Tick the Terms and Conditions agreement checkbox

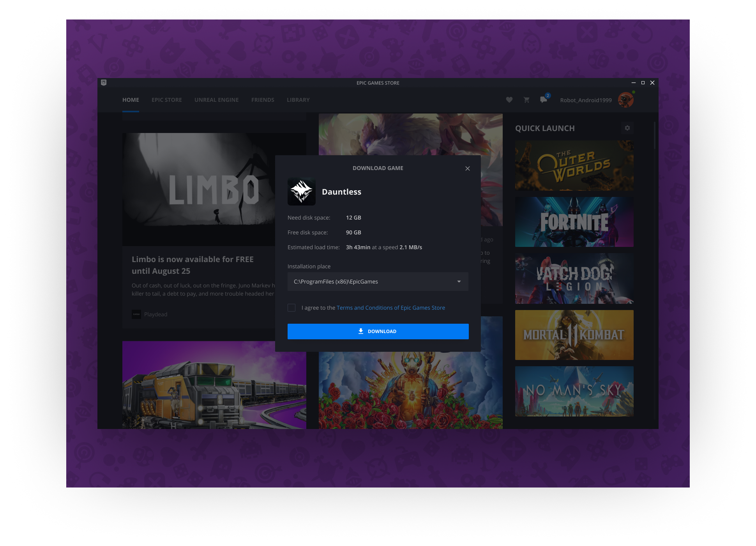(x=291, y=308)
